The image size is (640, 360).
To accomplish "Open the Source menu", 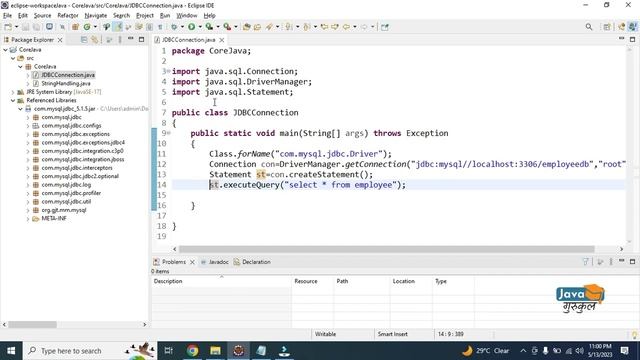I will tap(42, 16).
